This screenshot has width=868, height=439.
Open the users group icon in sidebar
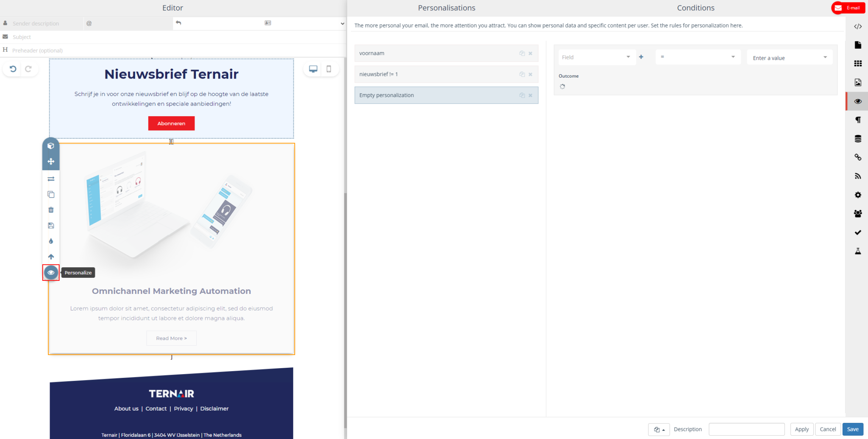coord(858,214)
